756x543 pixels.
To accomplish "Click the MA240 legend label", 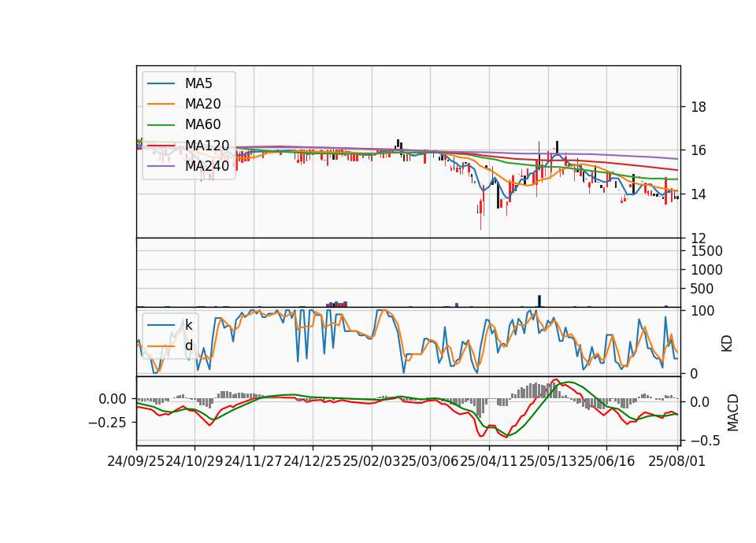I will pyautogui.click(x=207, y=166).
